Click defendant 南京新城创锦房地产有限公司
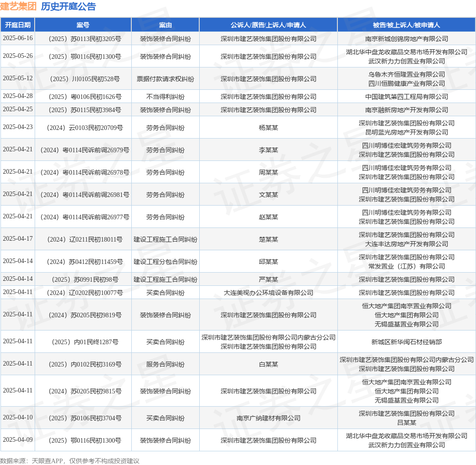476x465 pixels. pyautogui.click(x=407, y=39)
